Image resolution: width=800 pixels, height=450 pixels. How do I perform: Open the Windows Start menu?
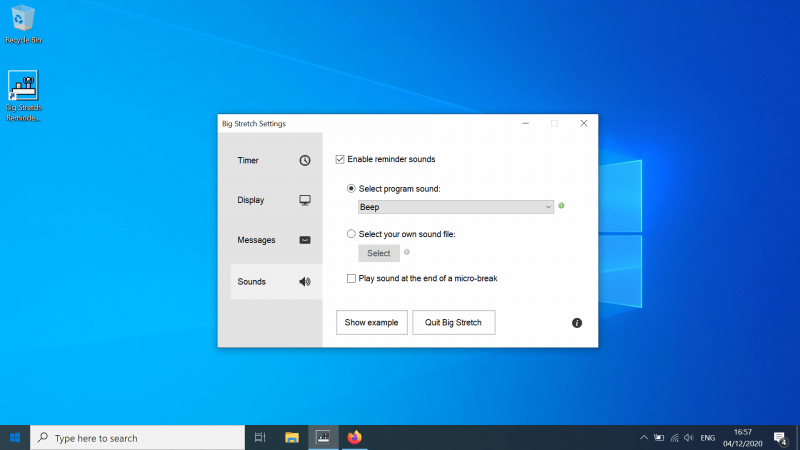click(x=15, y=438)
